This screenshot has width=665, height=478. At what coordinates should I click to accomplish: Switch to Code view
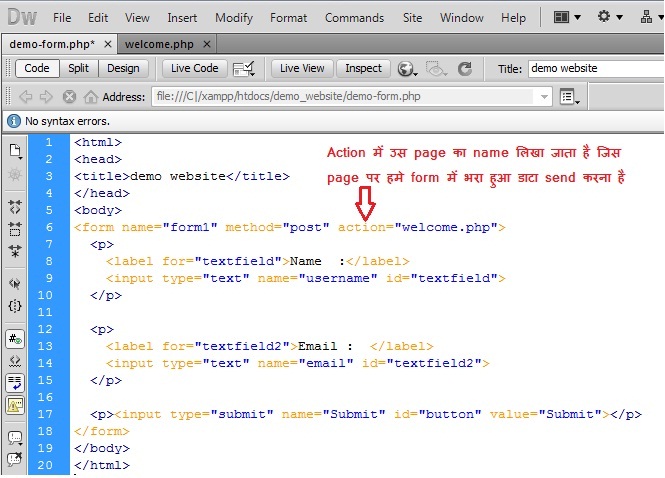(37, 68)
